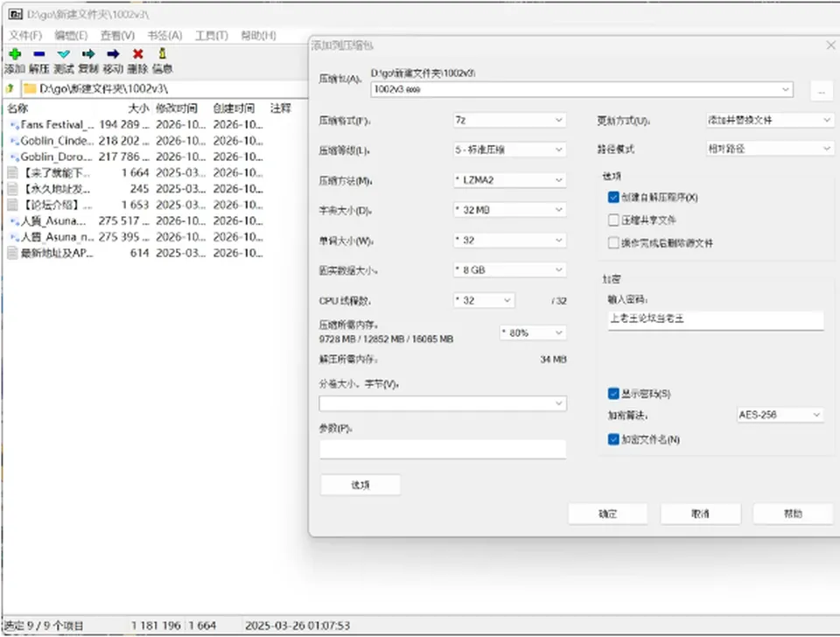
Task: Click the 输入密码 password field
Action: click(x=716, y=319)
